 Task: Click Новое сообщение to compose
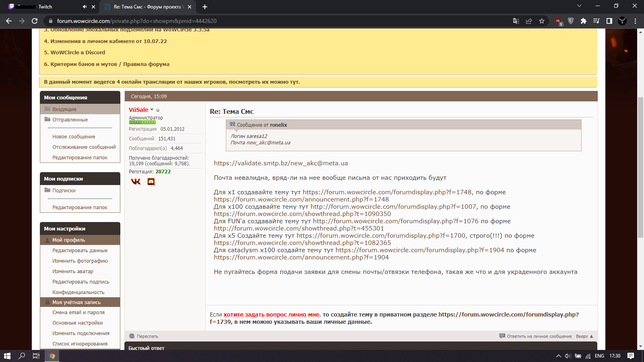point(74,137)
